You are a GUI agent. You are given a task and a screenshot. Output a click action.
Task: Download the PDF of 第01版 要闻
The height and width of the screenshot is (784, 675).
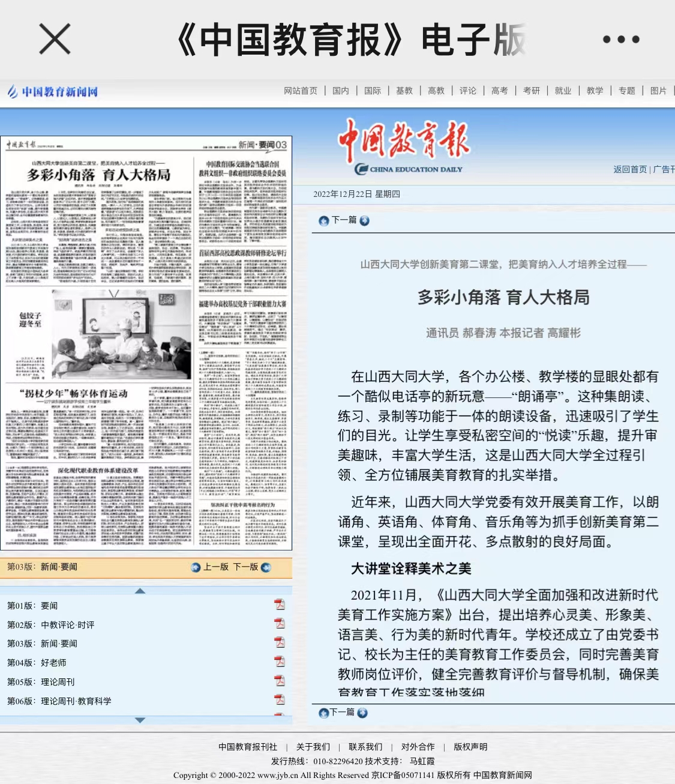tap(280, 605)
